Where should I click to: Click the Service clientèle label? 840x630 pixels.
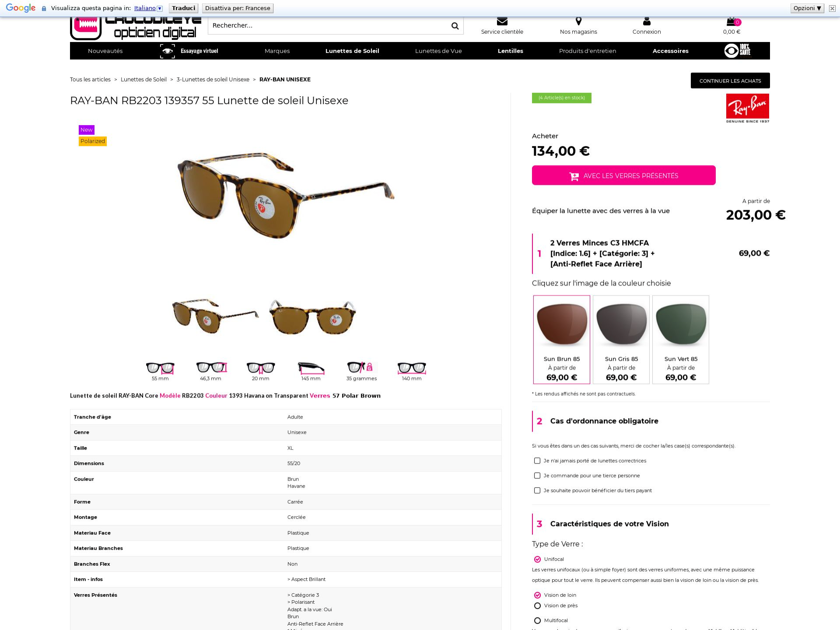(x=502, y=32)
